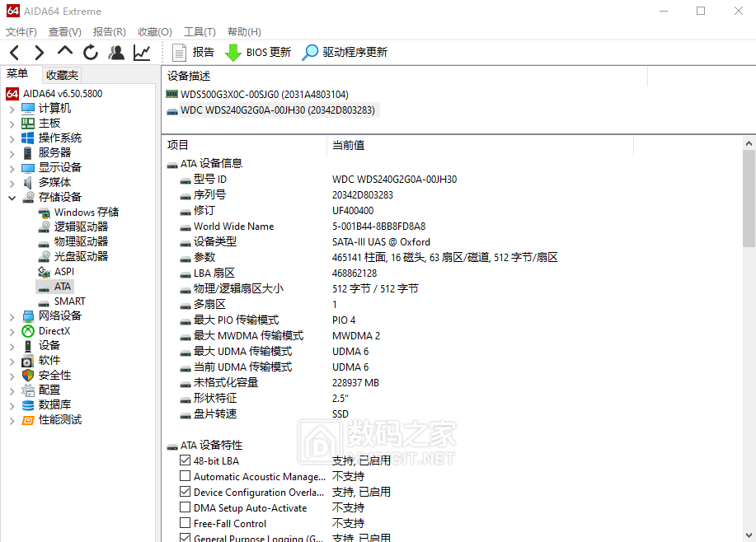Open the 工具(T) menu
Image resolution: width=756 pixels, height=542 pixels.
pyautogui.click(x=200, y=32)
